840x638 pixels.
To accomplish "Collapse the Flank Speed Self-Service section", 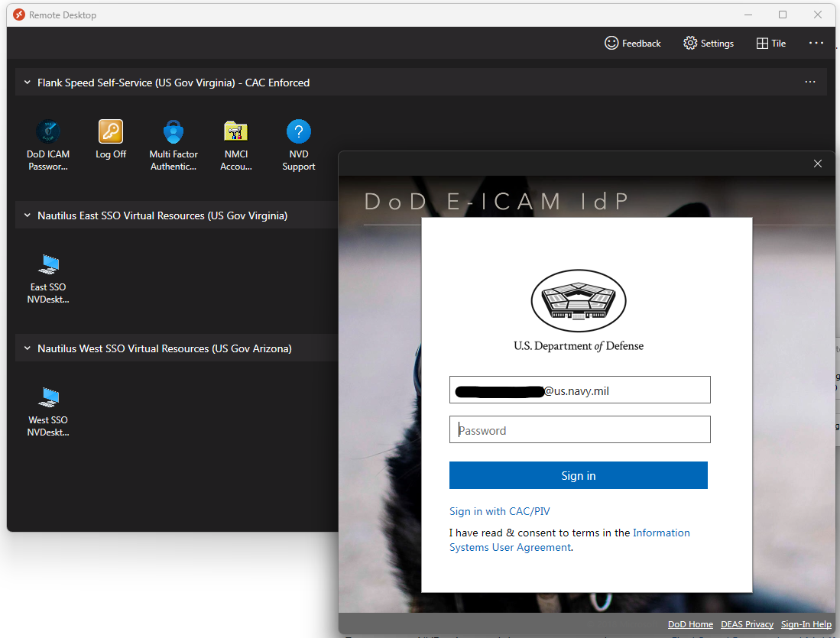I will [x=27, y=82].
